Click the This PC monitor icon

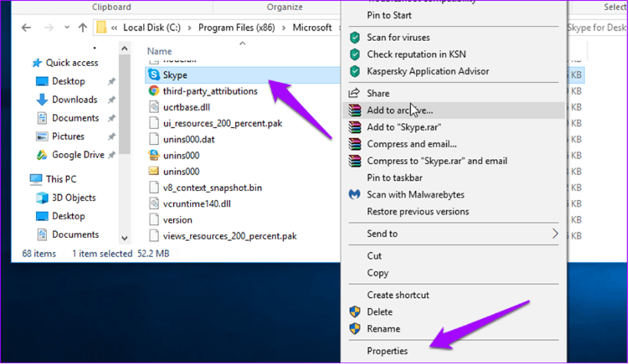(x=35, y=179)
